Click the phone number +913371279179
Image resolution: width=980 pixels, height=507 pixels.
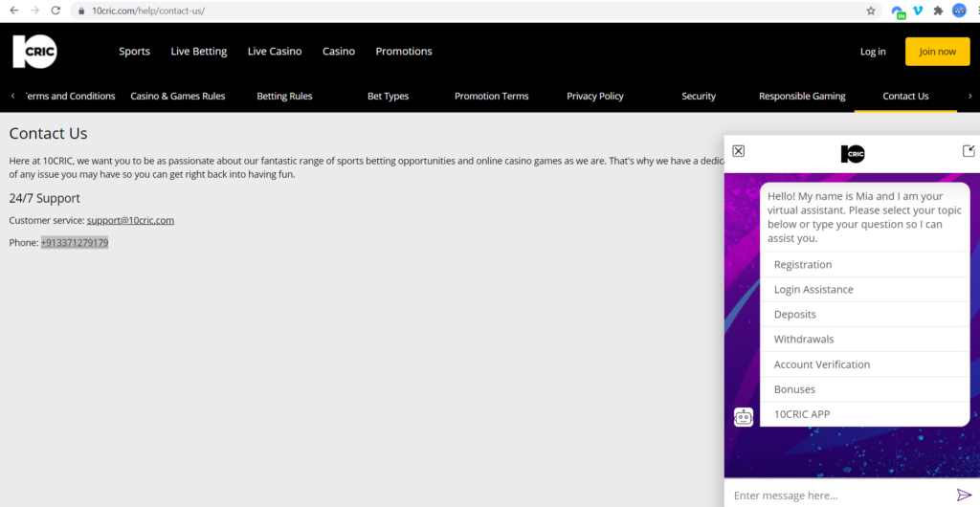(75, 242)
